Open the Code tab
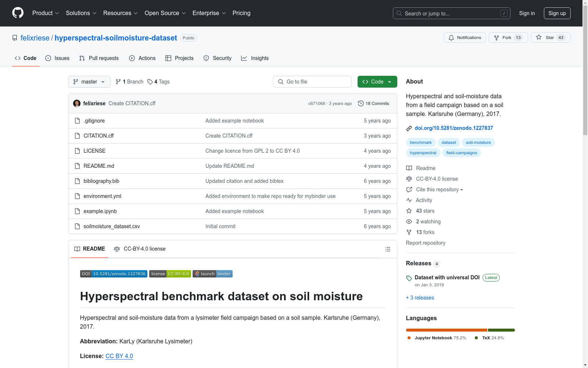This screenshot has height=368, width=588. pyautogui.click(x=25, y=58)
